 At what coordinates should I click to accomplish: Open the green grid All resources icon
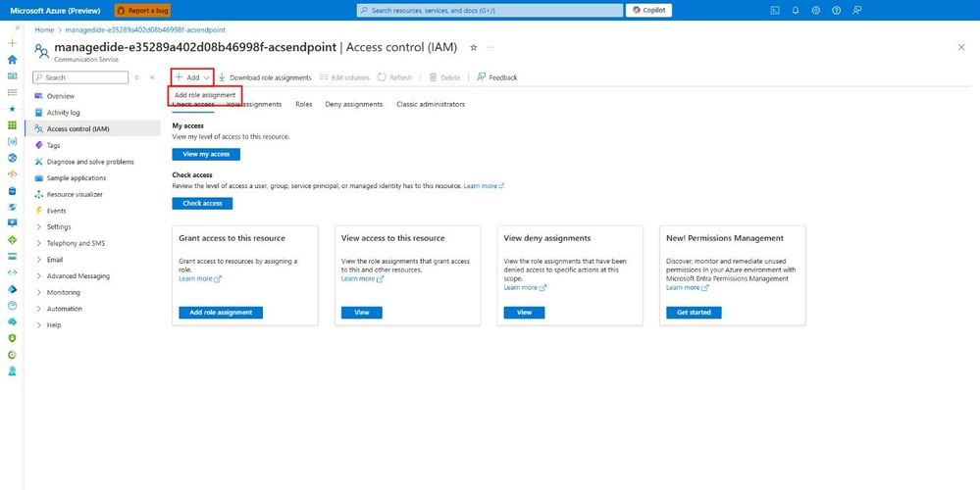(x=12, y=124)
